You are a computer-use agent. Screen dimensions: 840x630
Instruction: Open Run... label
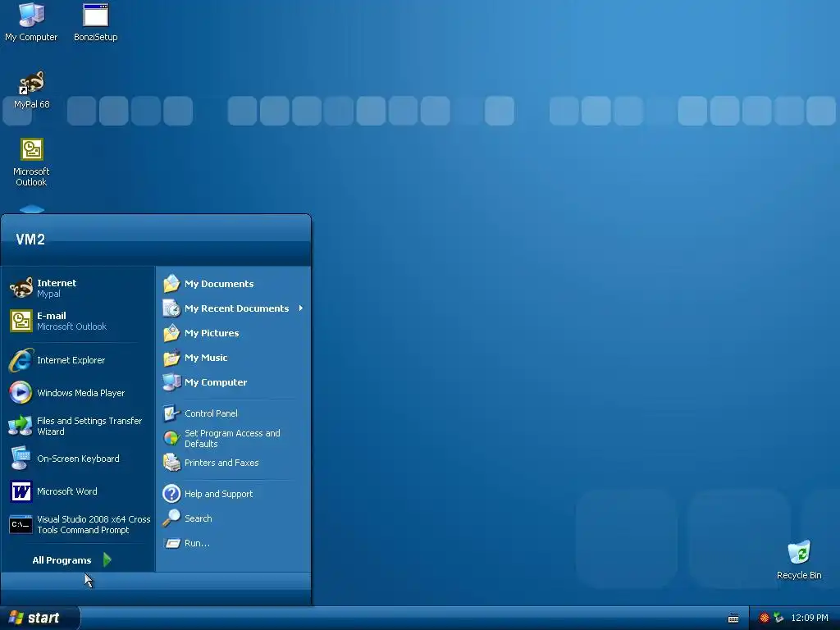pos(197,543)
